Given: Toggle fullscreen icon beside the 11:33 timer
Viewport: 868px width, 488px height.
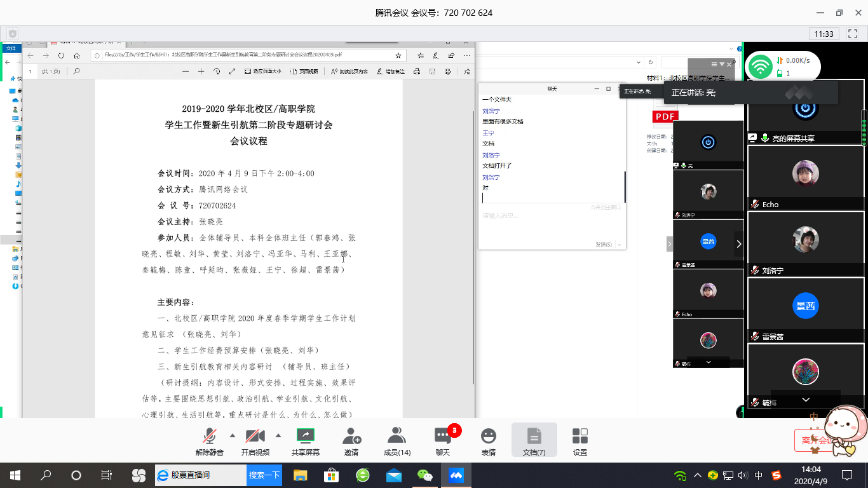Looking at the screenshot, I should pyautogui.click(x=853, y=34).
